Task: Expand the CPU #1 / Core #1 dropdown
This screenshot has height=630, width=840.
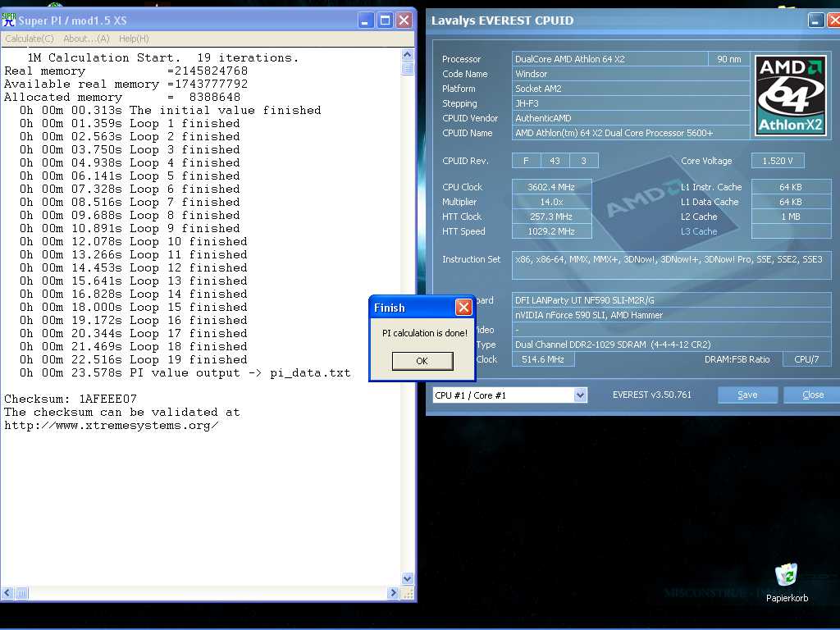Action: click(x=580, y=395)
